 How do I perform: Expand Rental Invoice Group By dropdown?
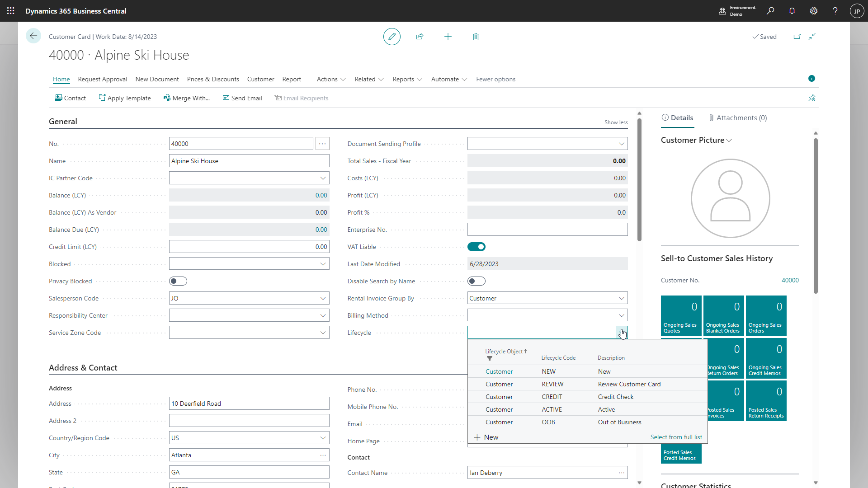pos(622,298)
